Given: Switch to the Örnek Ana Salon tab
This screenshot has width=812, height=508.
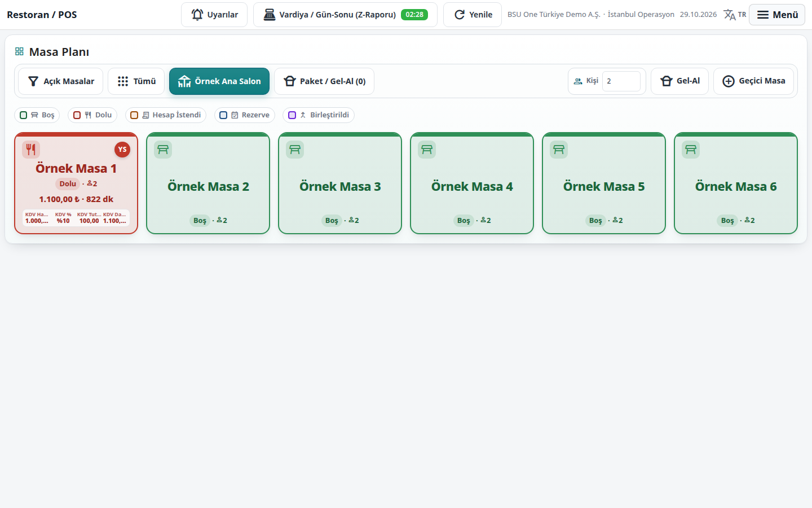Looking at the screenshot, I should click(x=219, y=81).
